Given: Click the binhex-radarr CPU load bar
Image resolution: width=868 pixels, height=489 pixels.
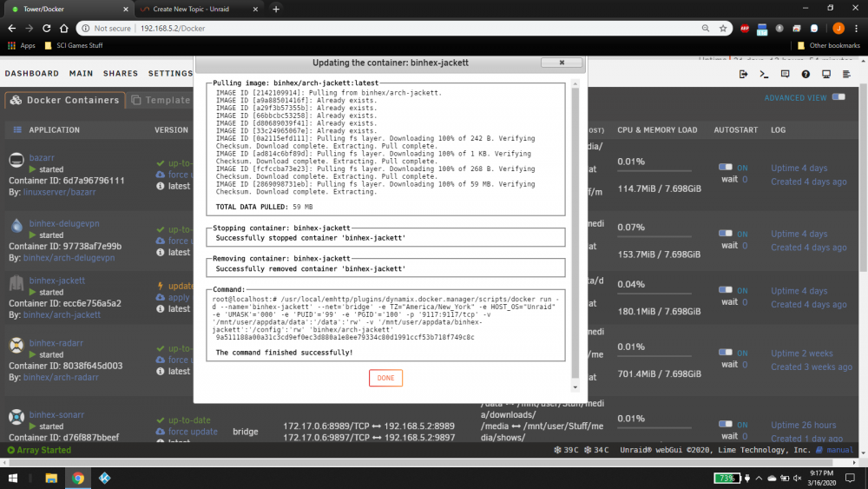Looking at the screenshot, I should (654, 356).
